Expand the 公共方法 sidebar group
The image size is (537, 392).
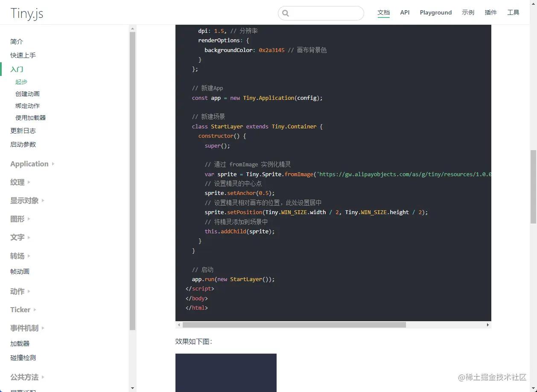click(x=27, y=377)
